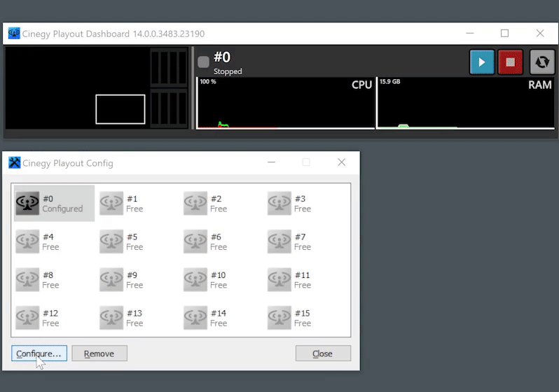This screenshot has width=559, height=392.
Task: Click lower audio level meters
Action: click(x=169, y=108)
